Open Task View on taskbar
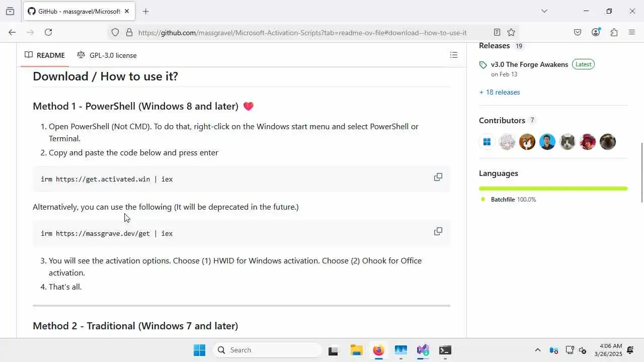The width and height of the screenshot is (644, 362). point(333,350)
